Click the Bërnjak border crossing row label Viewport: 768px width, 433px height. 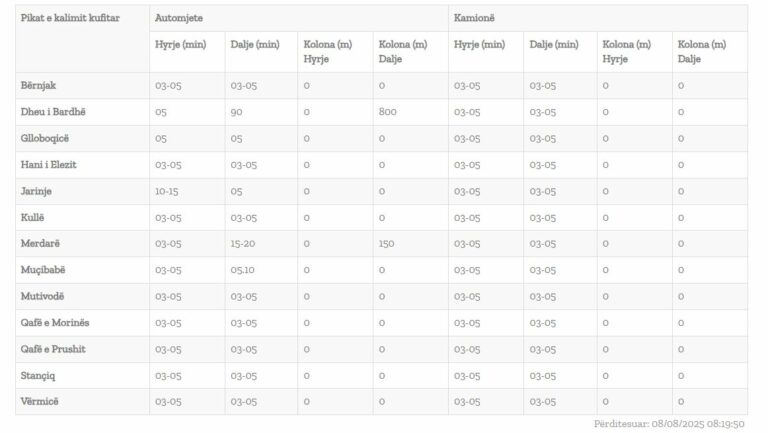click(x=41, y=86)
